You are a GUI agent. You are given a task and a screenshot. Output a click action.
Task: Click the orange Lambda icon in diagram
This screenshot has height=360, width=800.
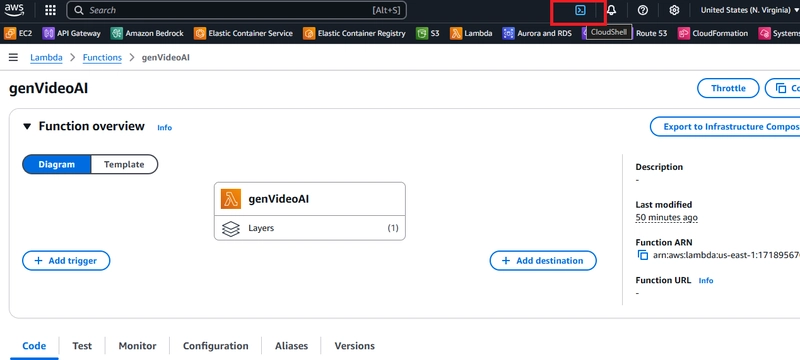[231, 199]
